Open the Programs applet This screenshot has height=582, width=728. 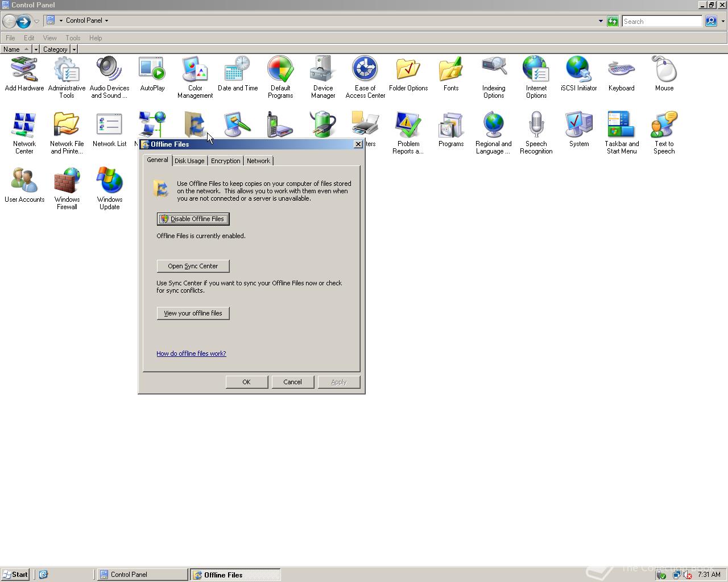451,130
